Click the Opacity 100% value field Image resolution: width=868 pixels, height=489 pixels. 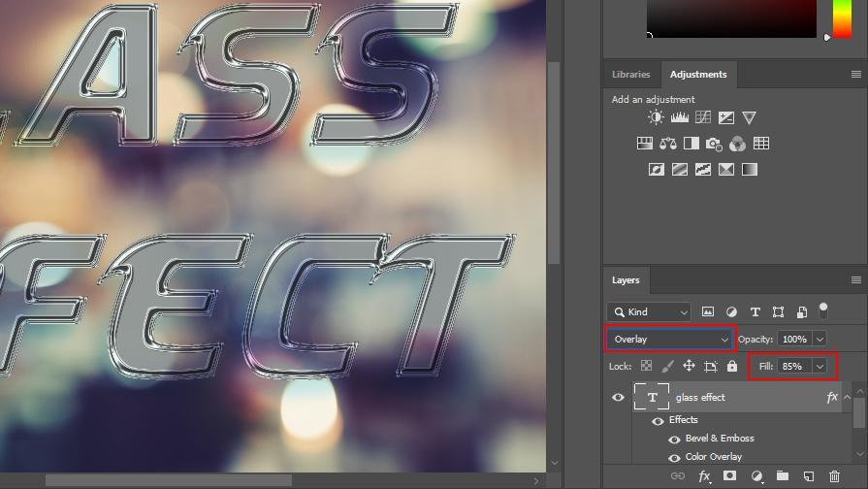pos(794,339)
